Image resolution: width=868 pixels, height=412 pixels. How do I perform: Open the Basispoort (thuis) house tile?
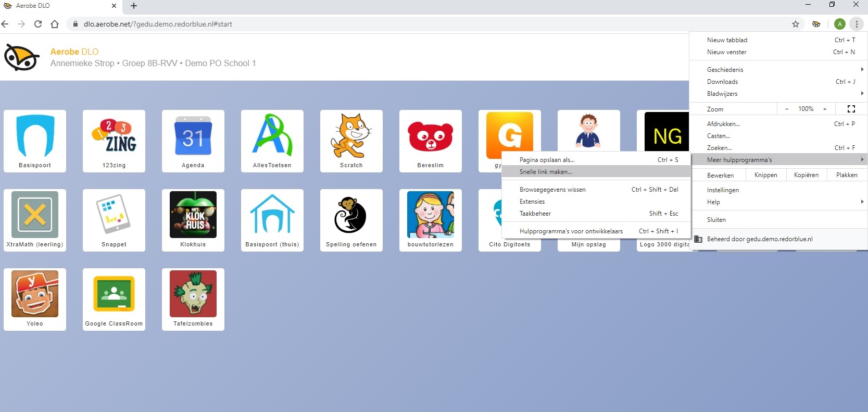click(x=272, y=220)
